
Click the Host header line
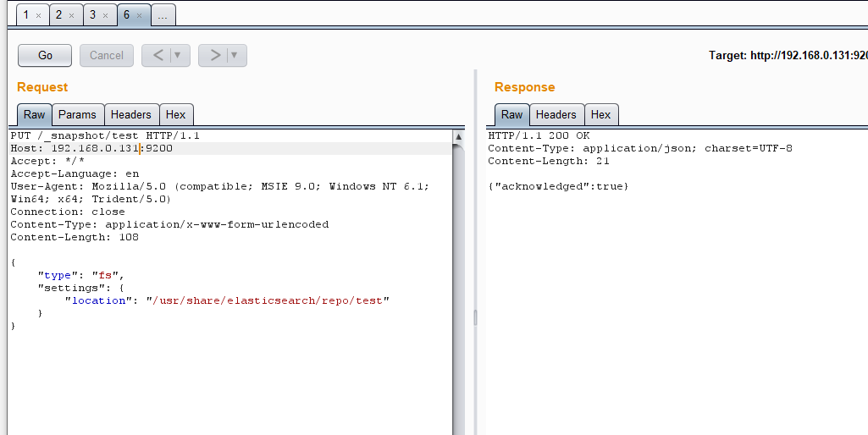(91, 148)
